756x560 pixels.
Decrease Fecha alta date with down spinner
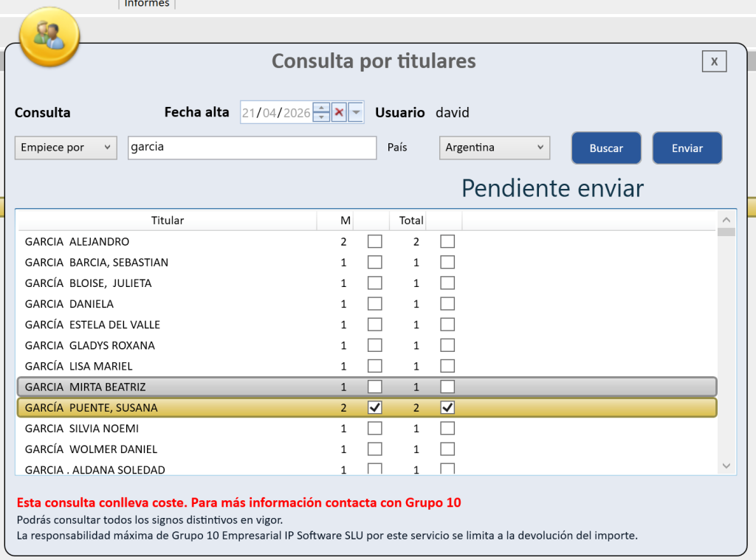321,117
